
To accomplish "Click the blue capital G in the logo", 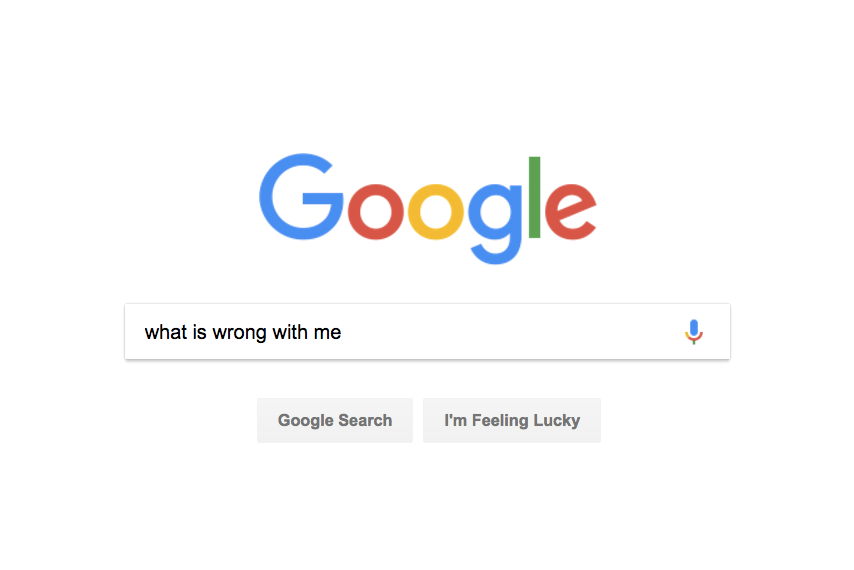I will pos(301,197).
